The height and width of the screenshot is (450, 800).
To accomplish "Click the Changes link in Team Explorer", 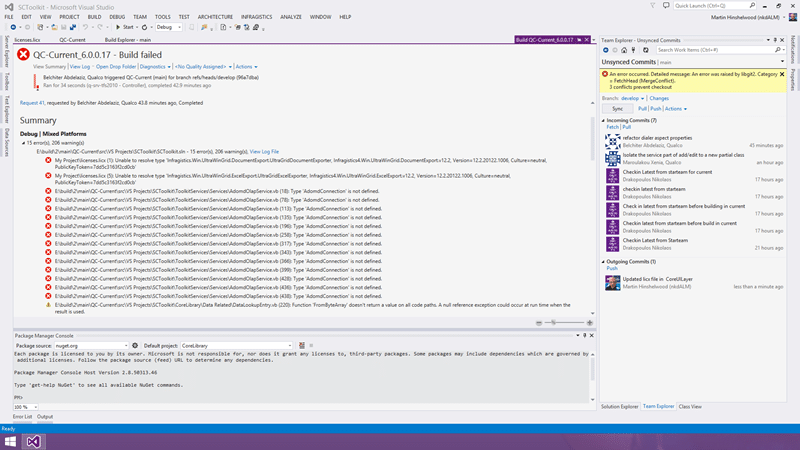I will point(659,98).
